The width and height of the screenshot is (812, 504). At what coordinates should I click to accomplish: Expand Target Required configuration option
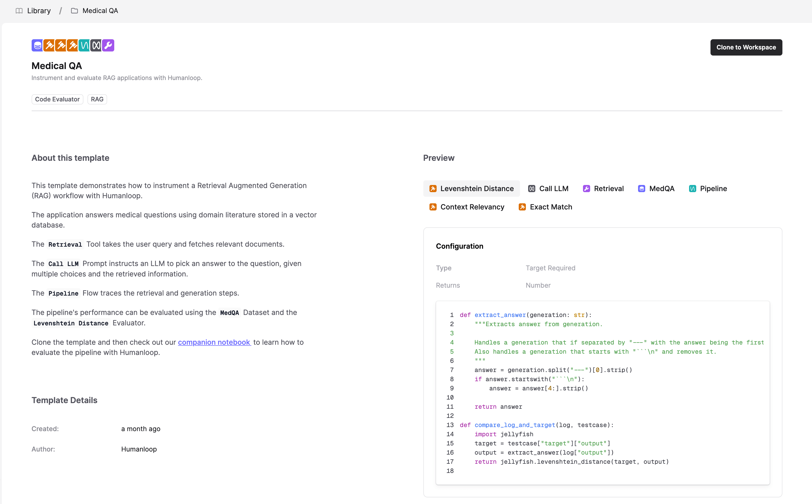click(550, 268)
